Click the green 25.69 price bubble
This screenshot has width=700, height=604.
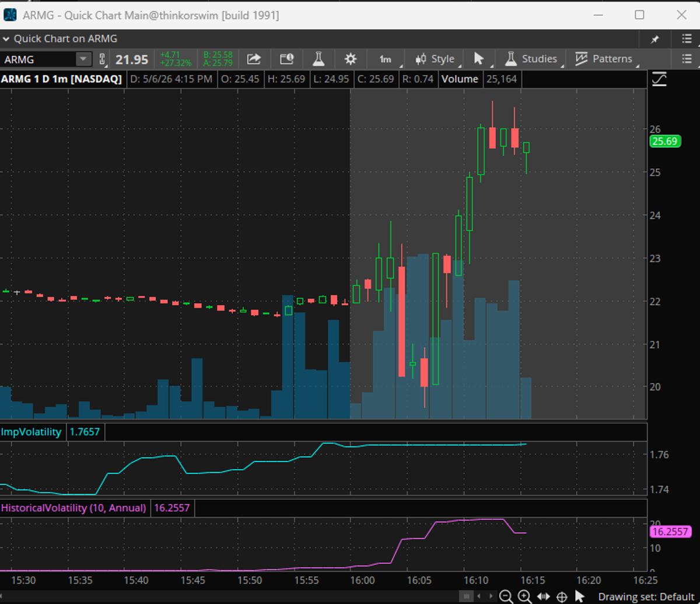pos(665,141)
